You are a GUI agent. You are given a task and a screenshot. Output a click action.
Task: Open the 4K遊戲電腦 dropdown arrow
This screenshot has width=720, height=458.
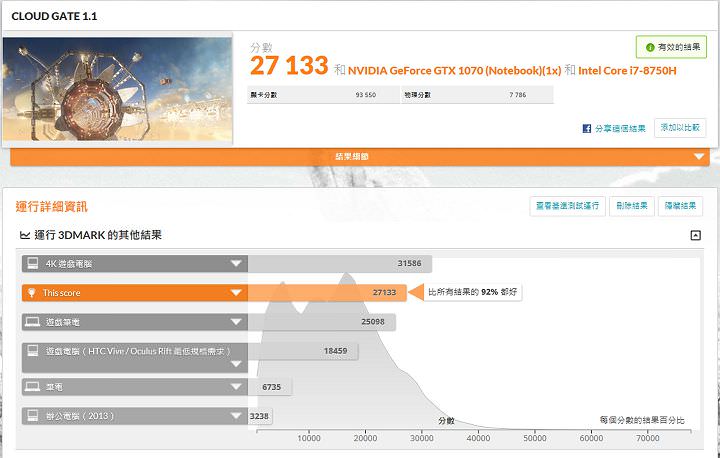coord(236,264)
